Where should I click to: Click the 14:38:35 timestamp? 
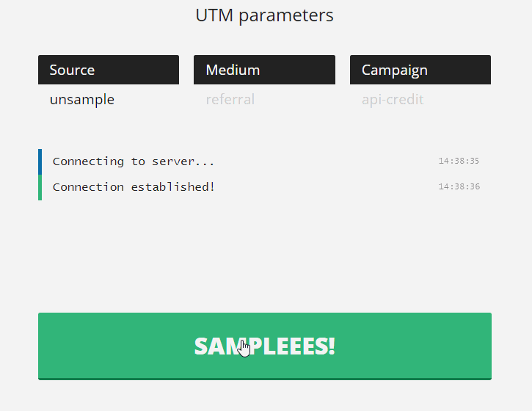tap(459, 161)
